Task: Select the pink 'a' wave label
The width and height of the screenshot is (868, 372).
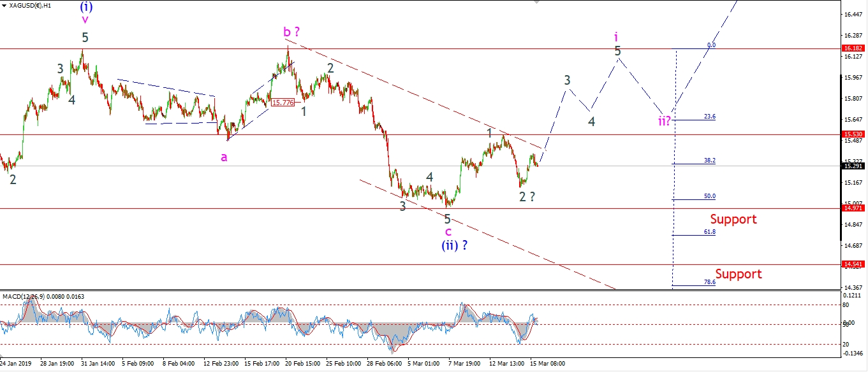Action: coord(224,157)
